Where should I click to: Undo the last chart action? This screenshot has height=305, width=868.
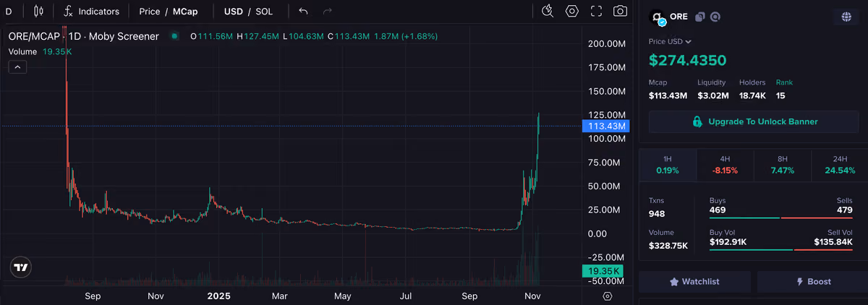click(x=303, y=12)
